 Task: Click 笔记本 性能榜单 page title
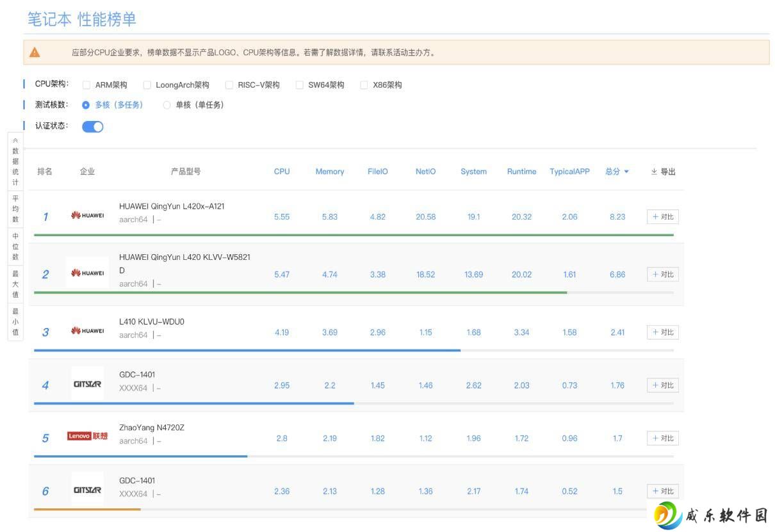point(82,19)
